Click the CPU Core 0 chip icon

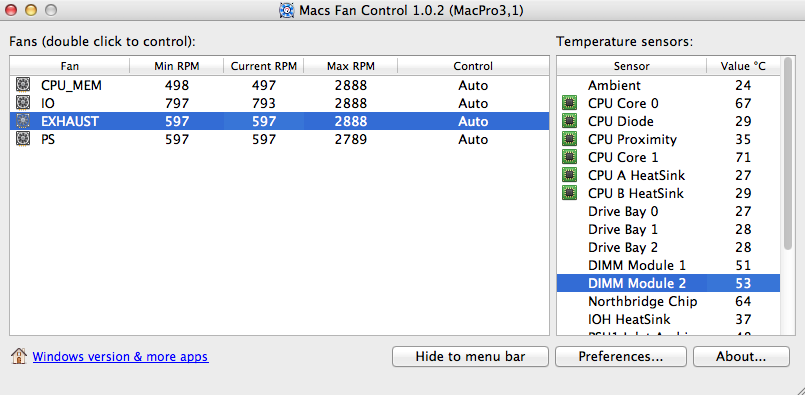(569, 103)
